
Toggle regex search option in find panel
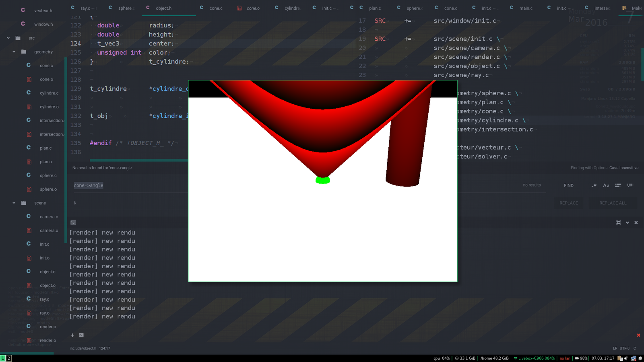(594, 185)
